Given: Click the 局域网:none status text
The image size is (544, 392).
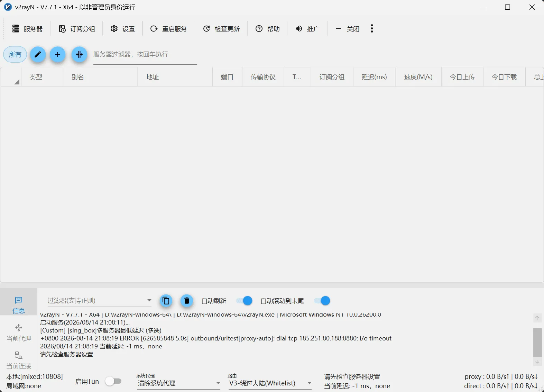Looking at the screenshot, I should click(24, 386).
